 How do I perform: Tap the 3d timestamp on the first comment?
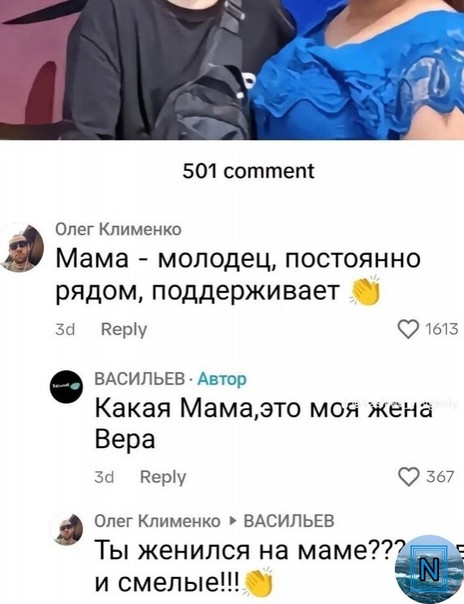pyautogui.click(x=65, y=330)
